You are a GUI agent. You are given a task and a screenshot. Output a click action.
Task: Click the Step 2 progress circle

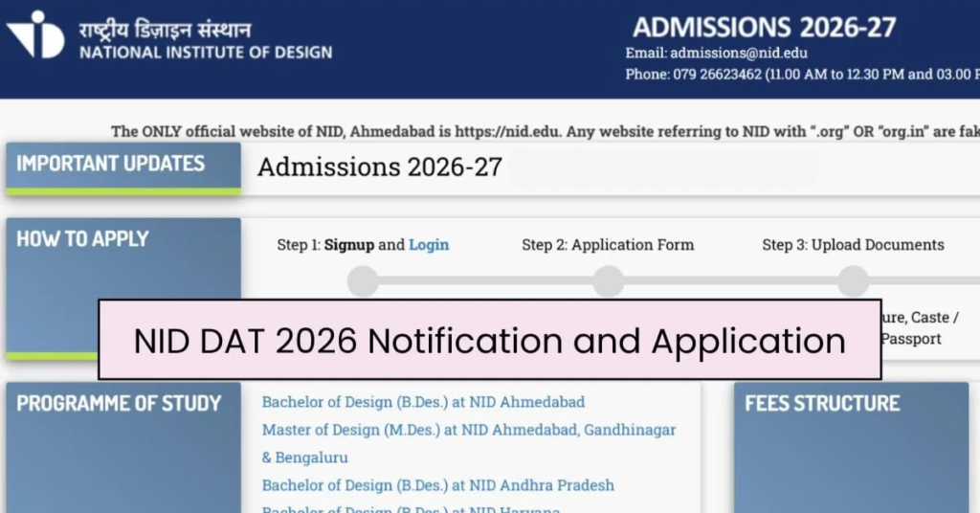pyautogui.click(x=608, y=280)
